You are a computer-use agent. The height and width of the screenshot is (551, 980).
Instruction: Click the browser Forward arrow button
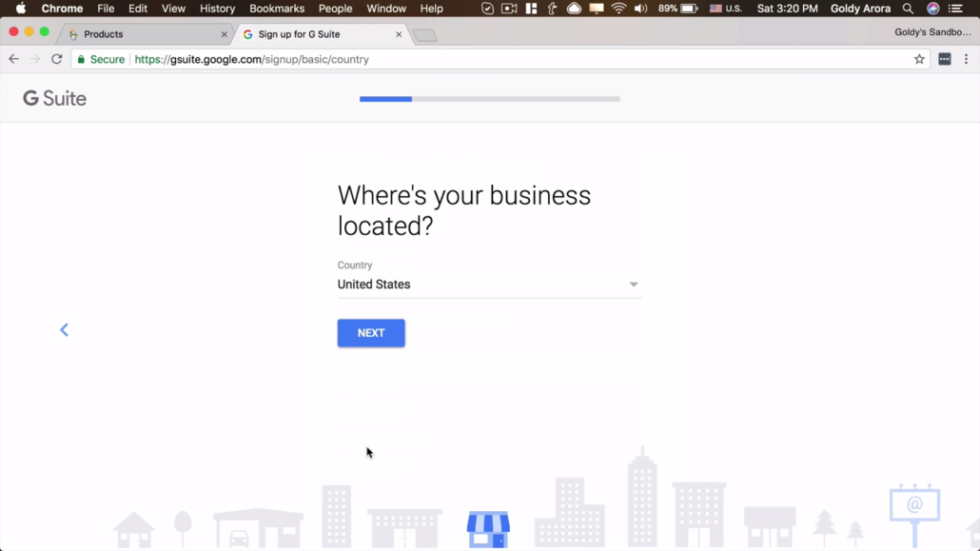point(35,59)
